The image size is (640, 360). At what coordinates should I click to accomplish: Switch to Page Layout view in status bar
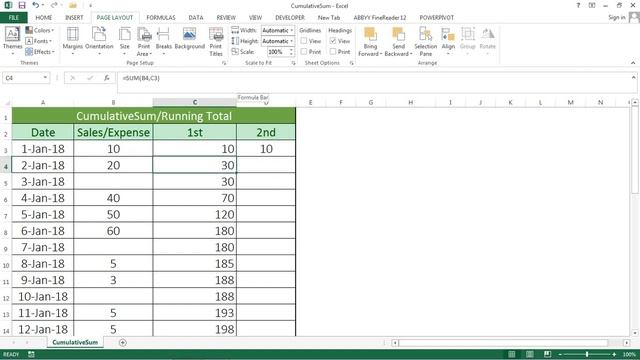click(529, 354)
